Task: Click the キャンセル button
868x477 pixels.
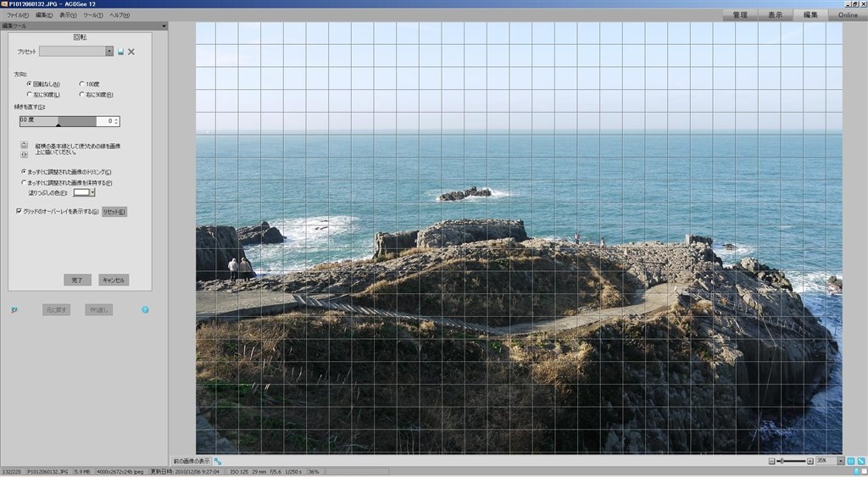Action: [x=114, y=280]
